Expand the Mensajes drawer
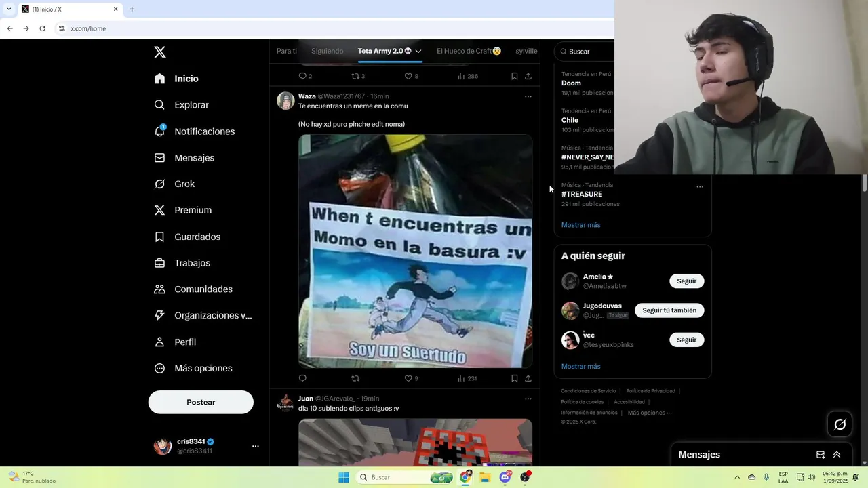 click(x=837, y=455)
